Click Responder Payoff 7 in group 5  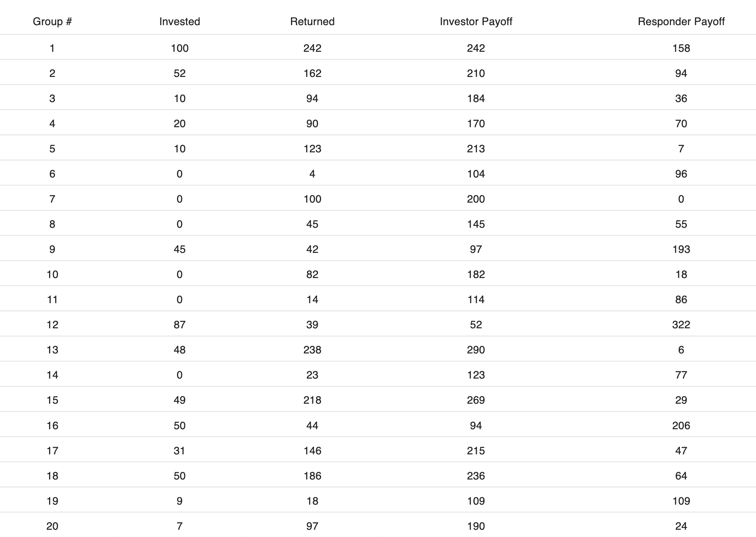681,149
